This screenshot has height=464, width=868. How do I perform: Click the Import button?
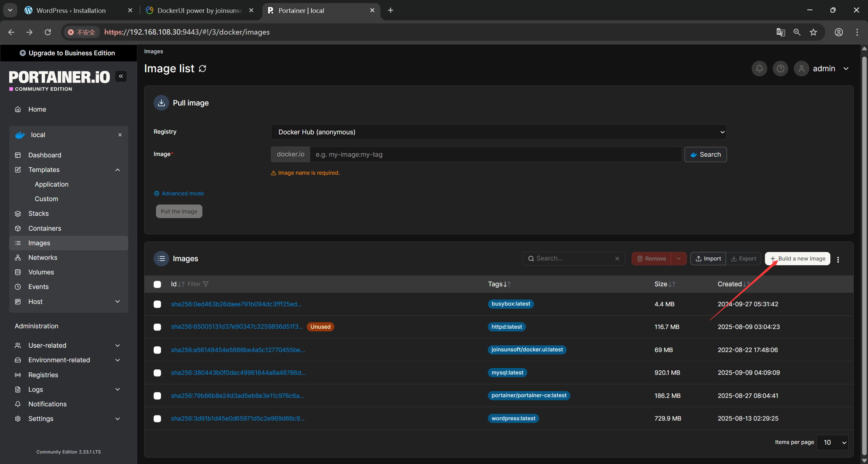pyautogui.click(x=708, y=258)
